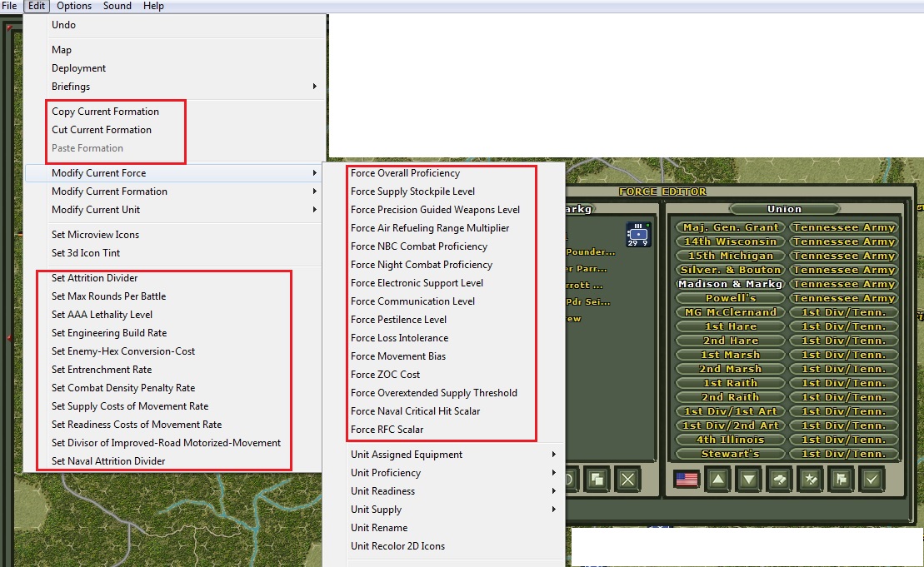The height and width of the screenshot is (567, 924).
Task: Click the X icon in the unit panel
Action: (x=627, y=480)
